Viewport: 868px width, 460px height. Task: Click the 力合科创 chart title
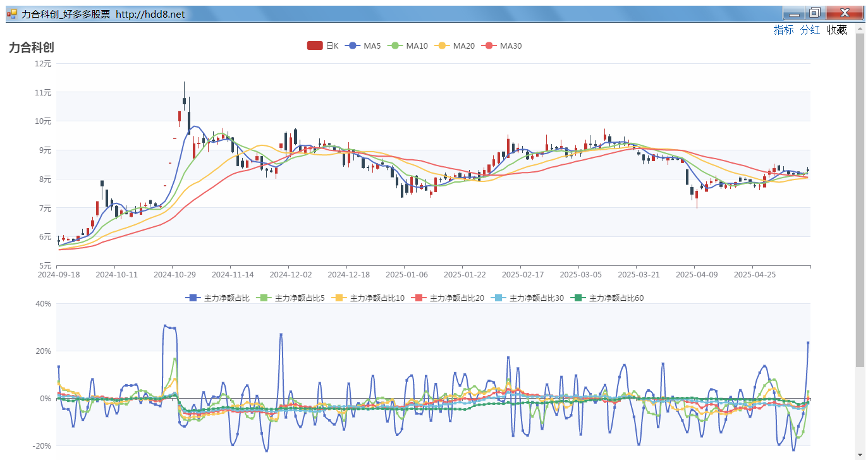point(32,47)
